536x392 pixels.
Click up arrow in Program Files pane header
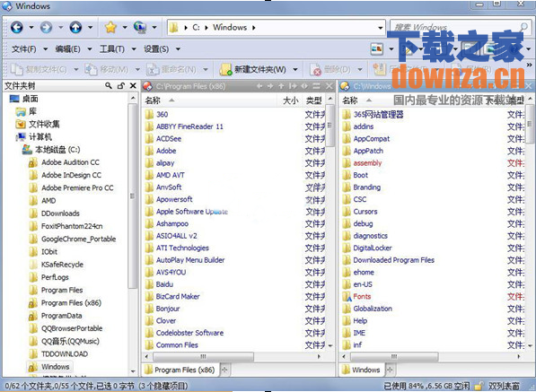281,86
